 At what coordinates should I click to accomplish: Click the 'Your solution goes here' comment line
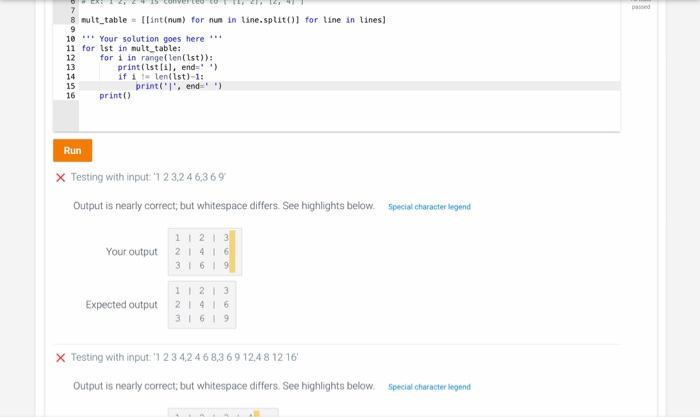pyautogui.click(x=152, y=39)
